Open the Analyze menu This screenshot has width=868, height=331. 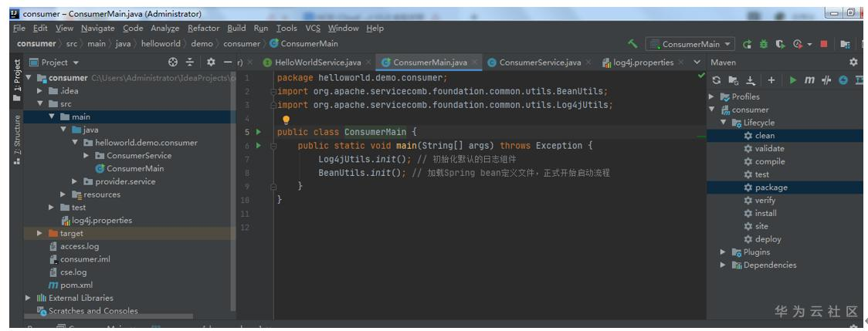click(x=165, y=29)
